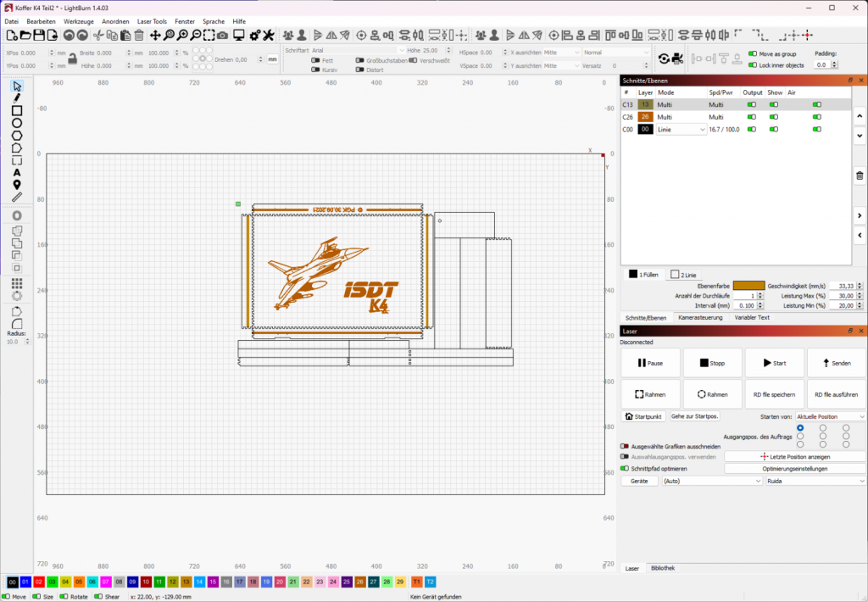Open the Schriftart Arial font dropdown
Image resolution: width=868 pixels, height=602 pixels.
359,50
